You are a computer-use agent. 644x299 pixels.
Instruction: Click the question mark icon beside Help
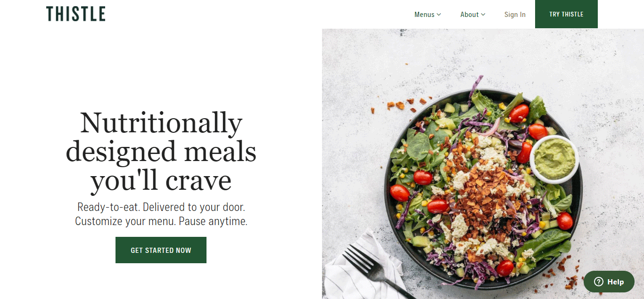pyautogui.click(x=598, y=282)
